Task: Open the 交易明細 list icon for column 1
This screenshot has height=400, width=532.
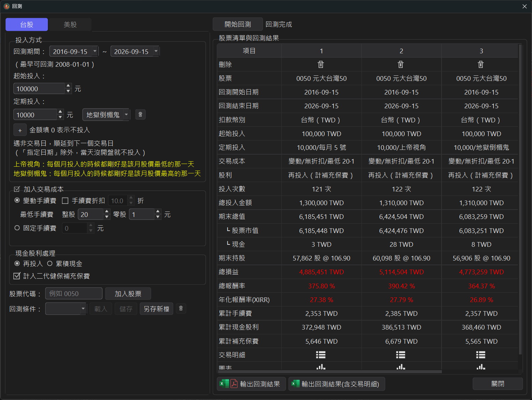Action: coord(321,355)
